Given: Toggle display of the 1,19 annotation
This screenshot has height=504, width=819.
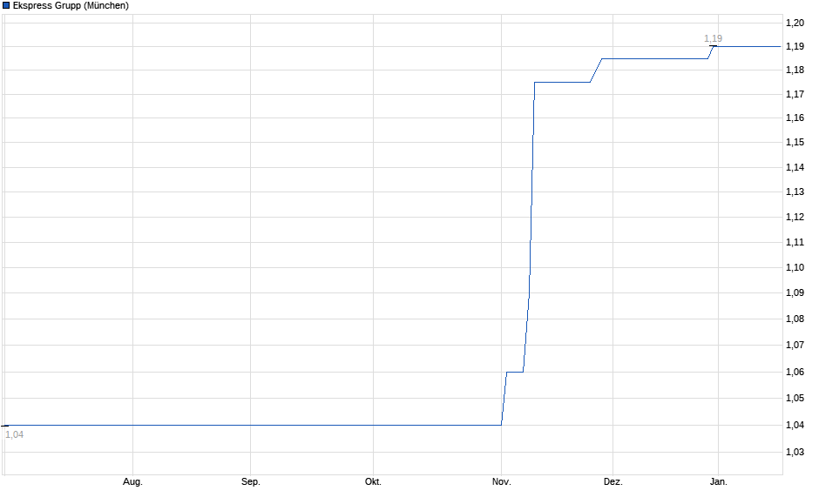Looking at the screenshot, I should (x=714, y=38).
